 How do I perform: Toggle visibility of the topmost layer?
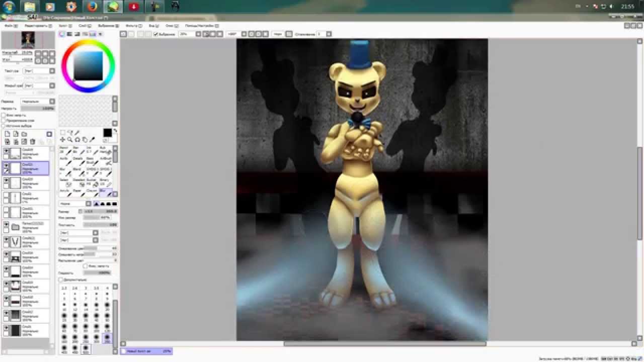[7, 151]
